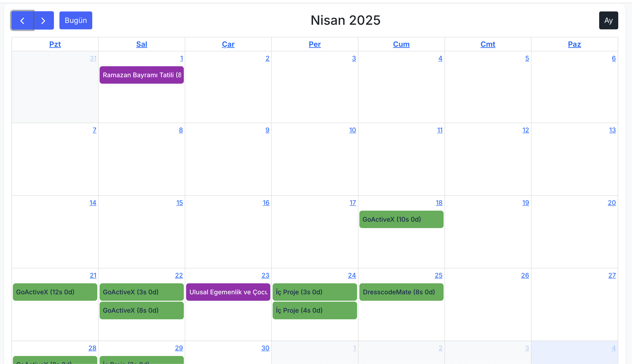The height and width of the screenshot is (364, 632).
Task: Select the Ay month view button
Action: tap(608, 20)
